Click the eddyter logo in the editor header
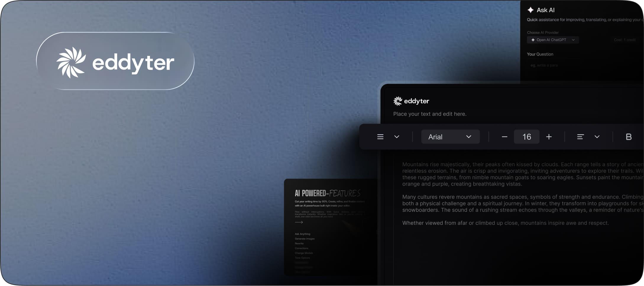644x286 pixels. tap(411, 101)
